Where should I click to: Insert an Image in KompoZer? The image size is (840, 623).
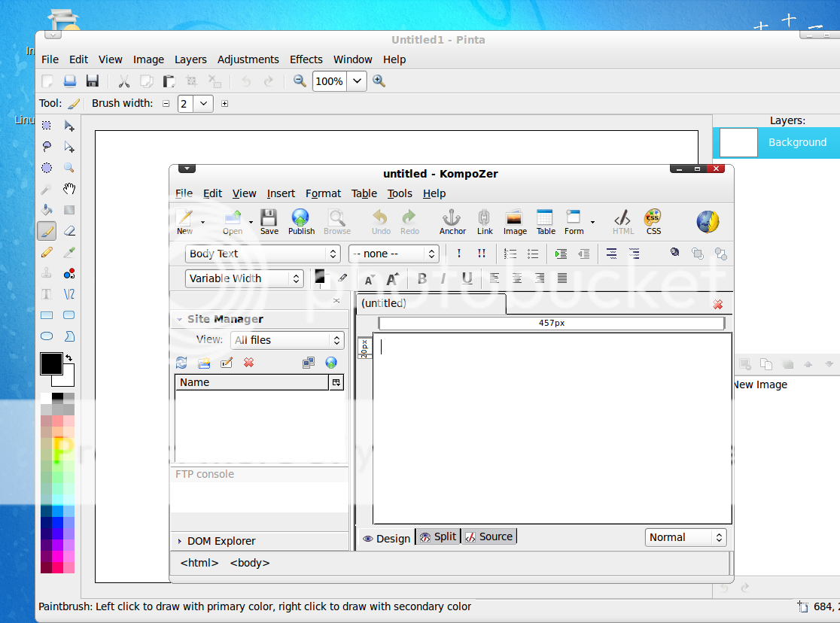coord(515,222)
